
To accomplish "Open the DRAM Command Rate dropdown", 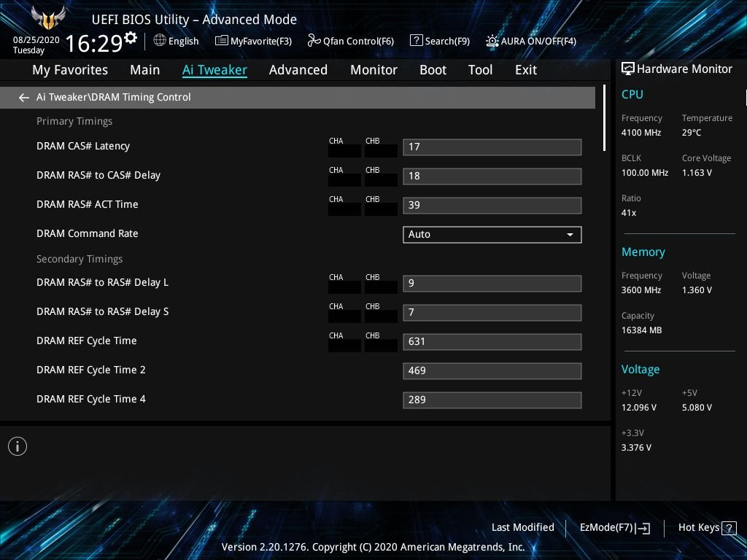I will pyautogui.click(x=492, y=234).
